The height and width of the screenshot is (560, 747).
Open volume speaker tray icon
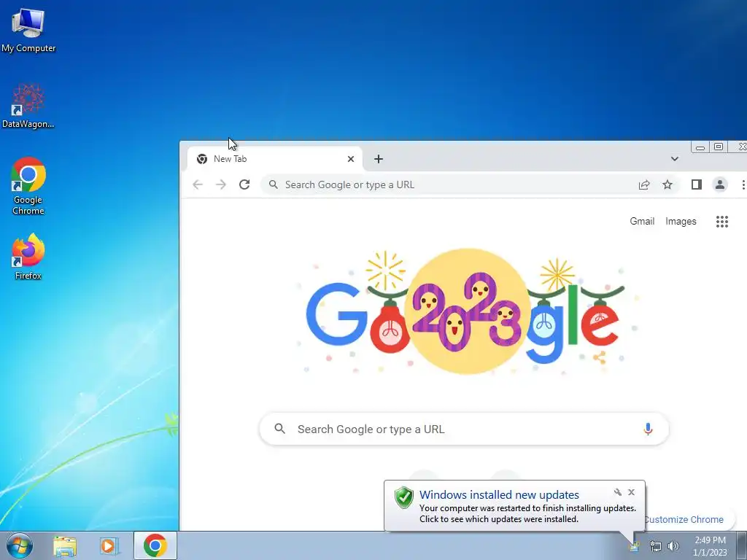coord(673,547)
